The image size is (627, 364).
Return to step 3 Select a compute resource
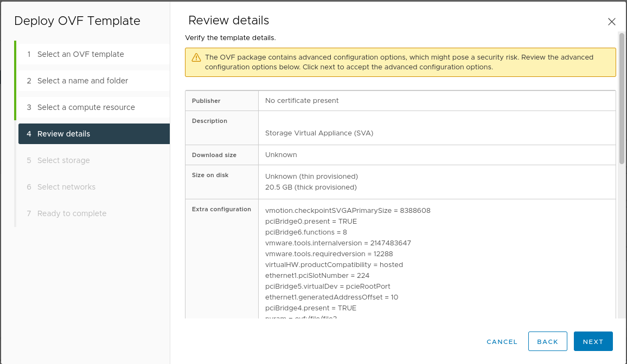point(86,107)
